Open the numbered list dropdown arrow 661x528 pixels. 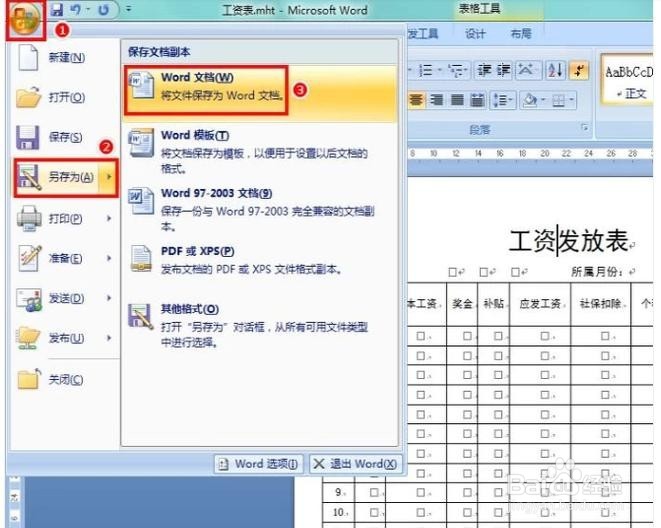pos(440,70)
